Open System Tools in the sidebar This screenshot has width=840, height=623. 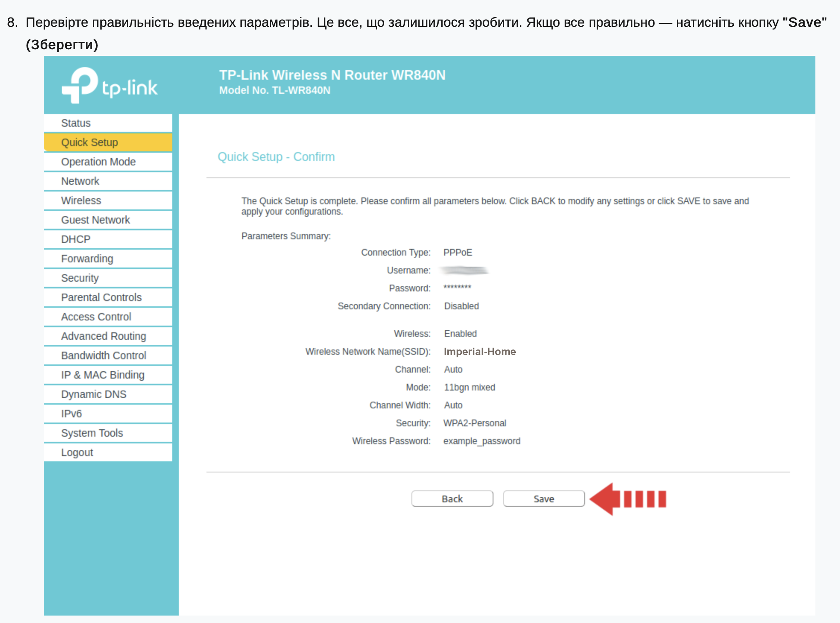click(92, 433)
